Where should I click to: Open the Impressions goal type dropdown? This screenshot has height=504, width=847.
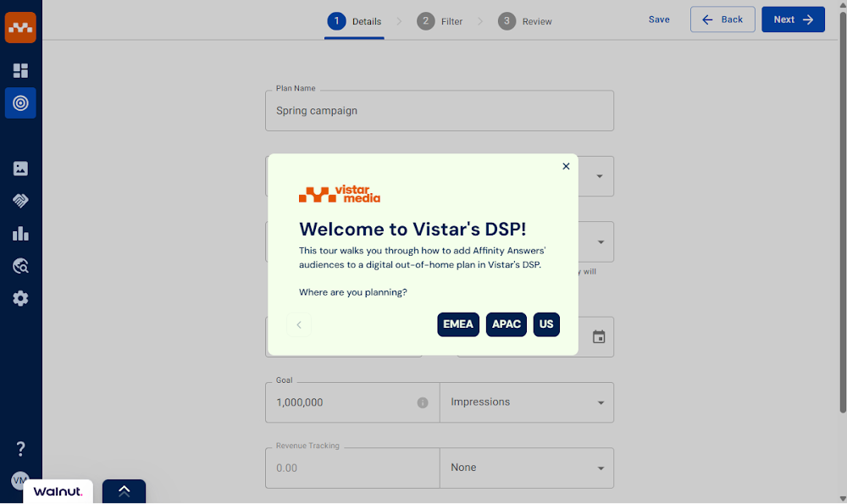coord(527,402)
